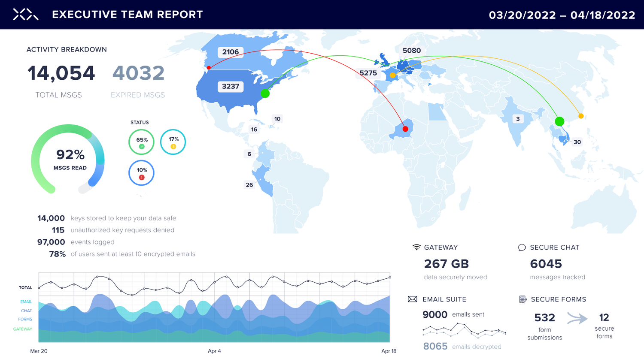The image size is (644, 362).
Task: Expand the 5275 label near France
Action: click(368, 72)
